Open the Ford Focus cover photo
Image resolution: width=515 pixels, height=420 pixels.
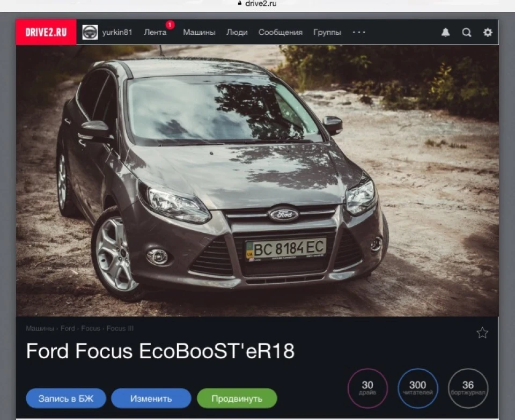[x=257, y=181]
